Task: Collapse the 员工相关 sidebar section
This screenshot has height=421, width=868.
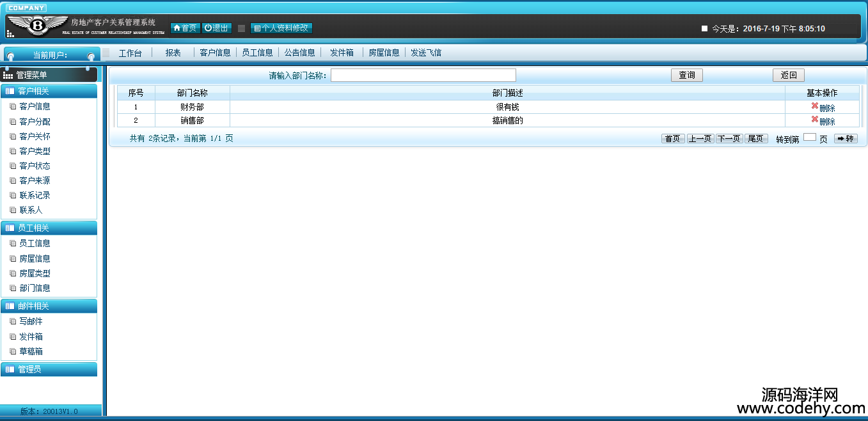Action: coord(49,228)
